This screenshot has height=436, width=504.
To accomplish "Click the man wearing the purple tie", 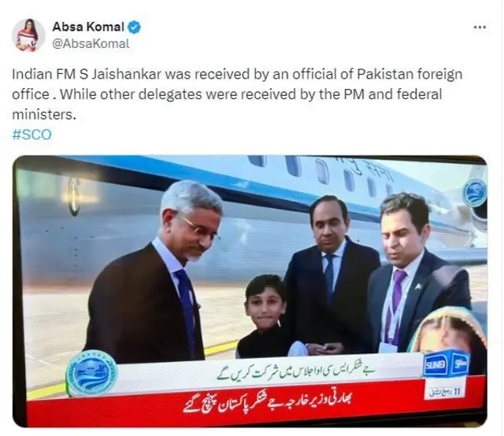I will pyautogui.click(x=415, y=273).
